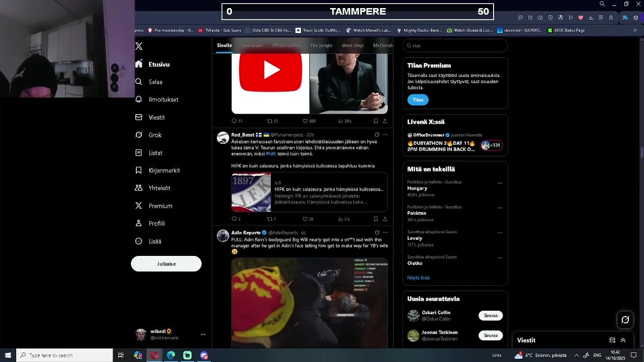Screen dimensions: 644x362
Task: Click the taskbar search box
Action: (x=64, y=355)
